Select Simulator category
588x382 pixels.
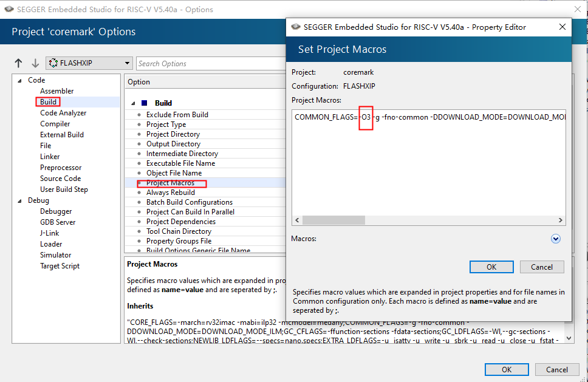coord(55,255)
